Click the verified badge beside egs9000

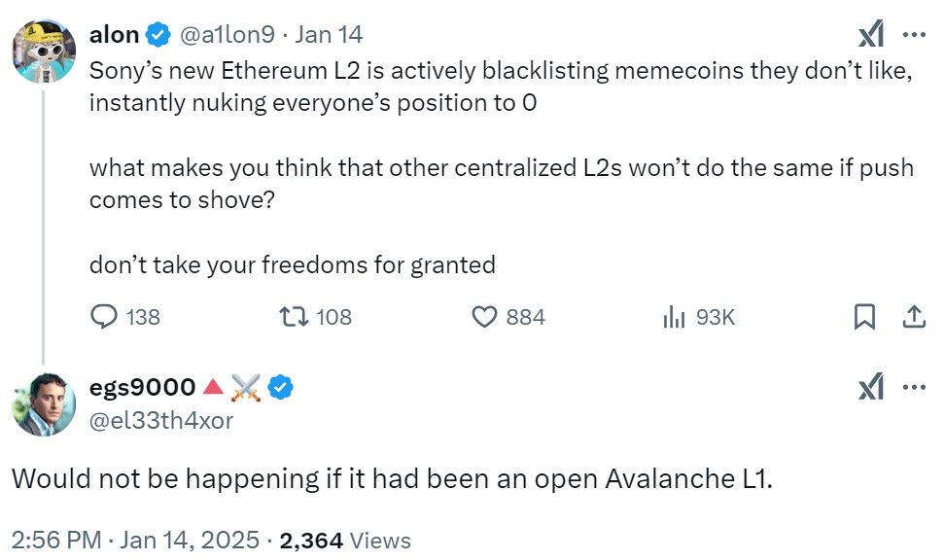[279, 385]
